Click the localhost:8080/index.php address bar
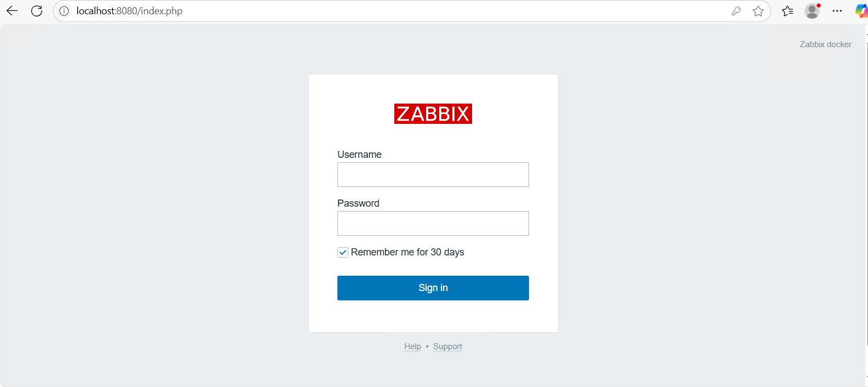This screenshot has height=387, width=868. pyautogui.click(x=383, y=11)
